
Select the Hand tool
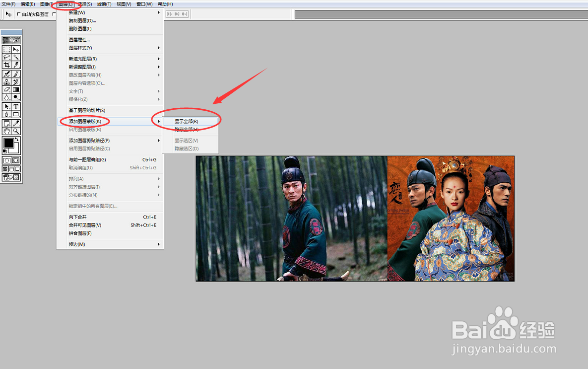(x=7, y=131)
